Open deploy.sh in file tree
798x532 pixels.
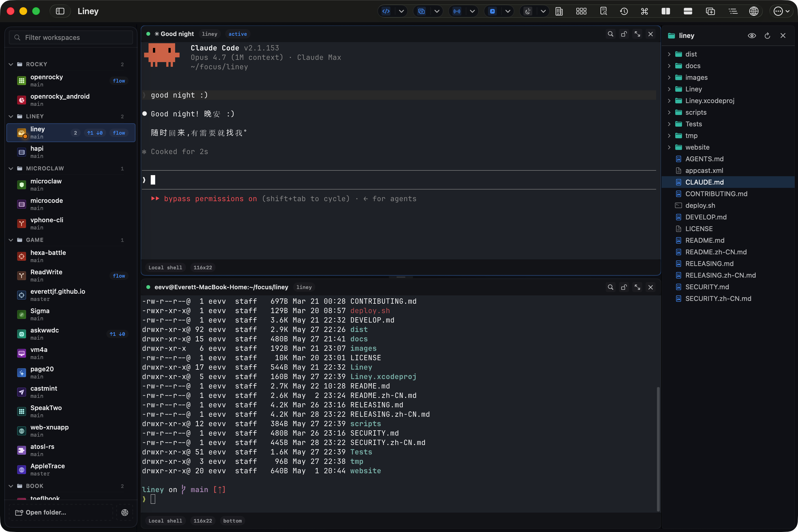point(728,205)
